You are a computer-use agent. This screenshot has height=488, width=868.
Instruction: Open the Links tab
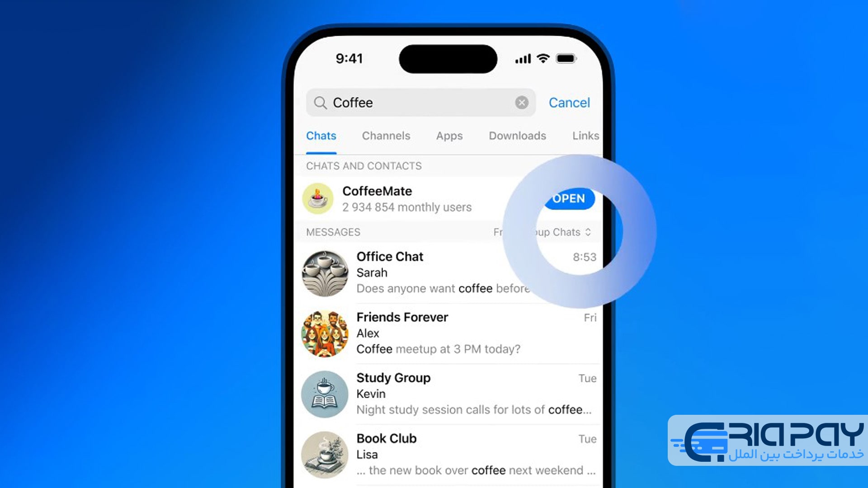(585, 135)
